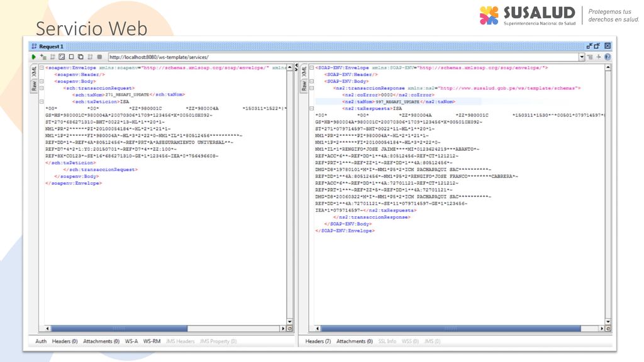Click the splitter arrows between request and response
This screenshot has width=644, height=362.
click(296, 68)
